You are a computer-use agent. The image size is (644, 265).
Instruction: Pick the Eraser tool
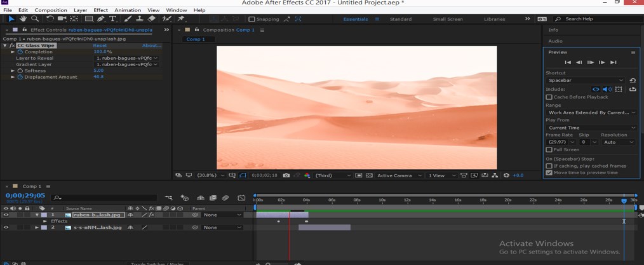coord(152,19)
